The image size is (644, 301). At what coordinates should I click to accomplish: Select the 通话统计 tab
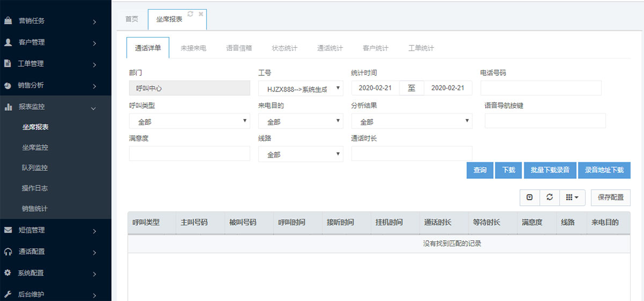[330, 48]
